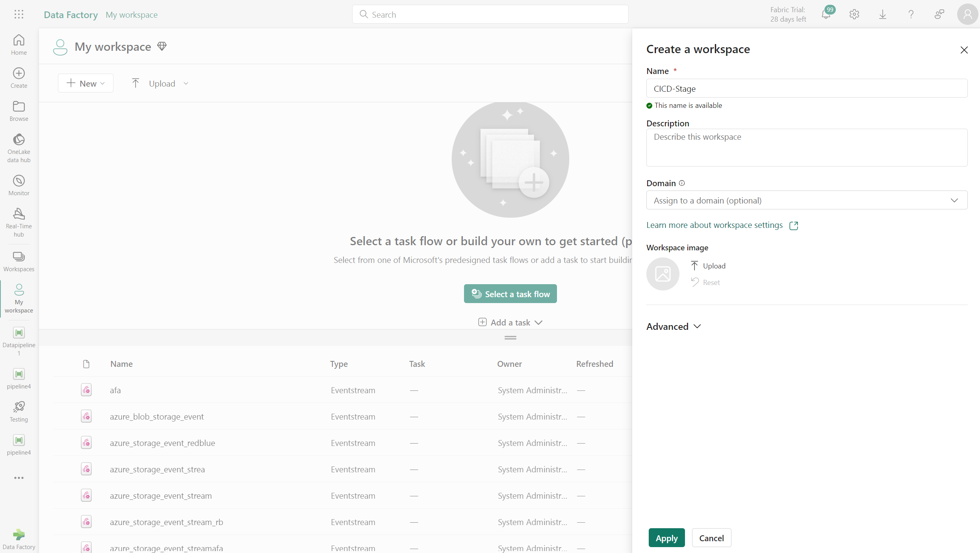Click the afa Eventstream icon
Screen dimensions: 980x553
[x=86, y=390]
